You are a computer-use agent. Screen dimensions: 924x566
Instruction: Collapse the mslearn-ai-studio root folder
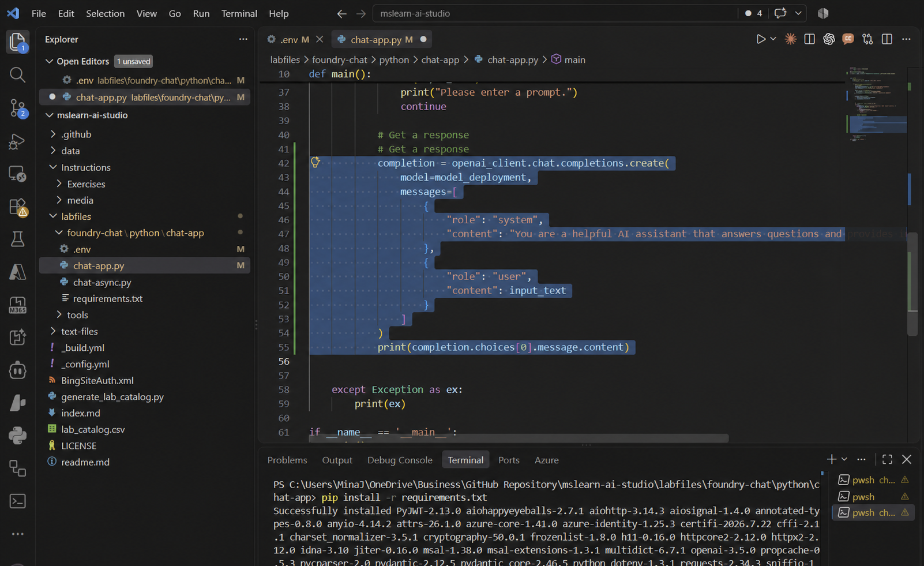pyautogui.click(x=49, y=115)
